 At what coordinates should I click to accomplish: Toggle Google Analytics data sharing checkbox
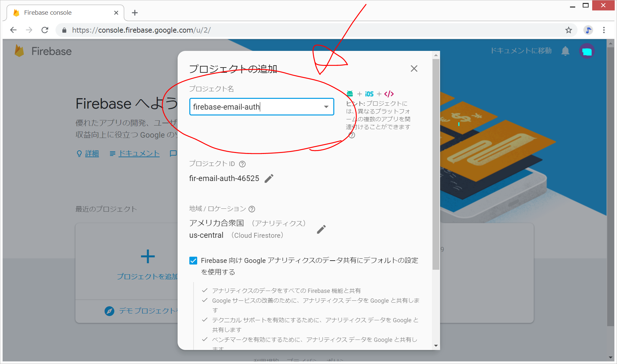(x=193, y=261)
